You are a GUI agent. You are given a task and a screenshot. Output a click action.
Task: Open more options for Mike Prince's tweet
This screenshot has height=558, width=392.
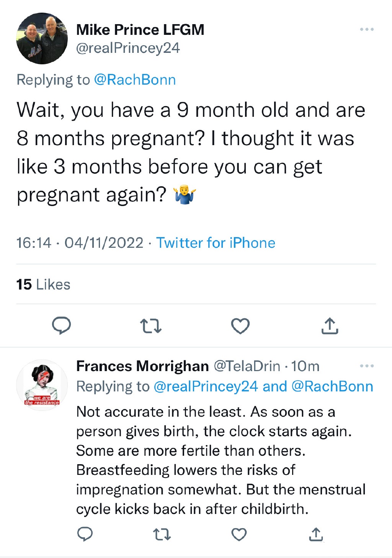click(367, 29)
